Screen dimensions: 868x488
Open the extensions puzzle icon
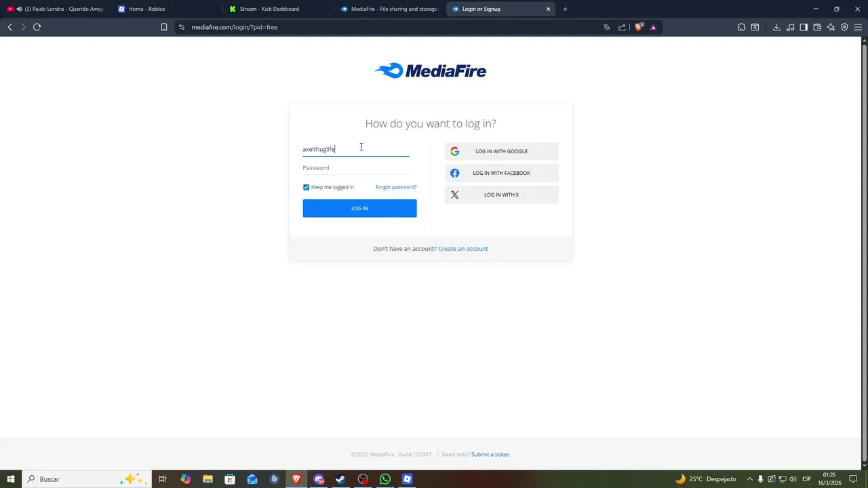tap(741, 27)
